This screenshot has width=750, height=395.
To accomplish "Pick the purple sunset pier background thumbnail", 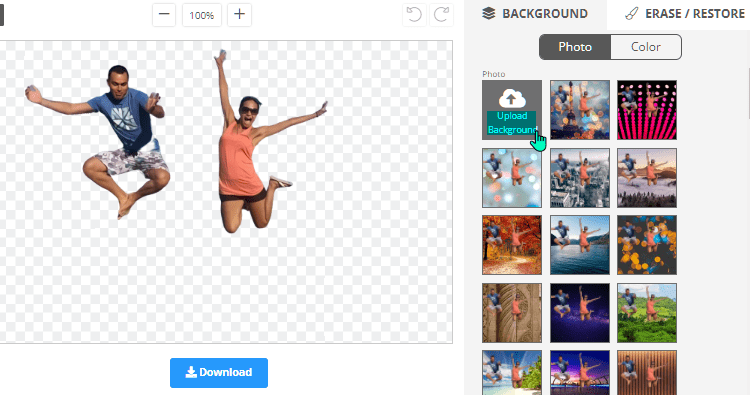I will click(580, 373).
